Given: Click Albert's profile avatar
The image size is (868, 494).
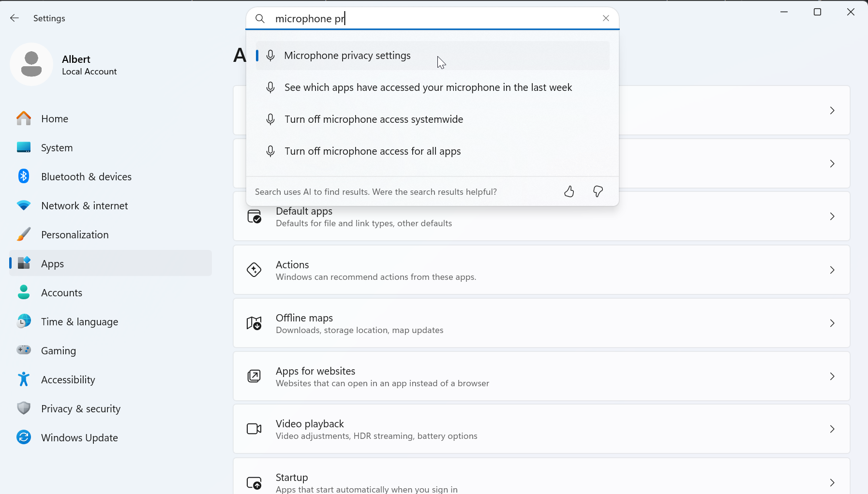Looking at the screenshot, I should click(31, 64).
